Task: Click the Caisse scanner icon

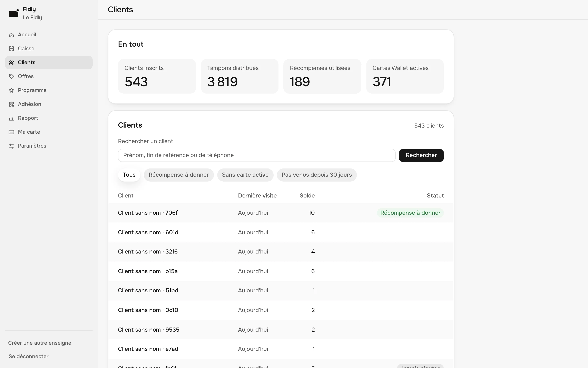Action: [11, 49]
